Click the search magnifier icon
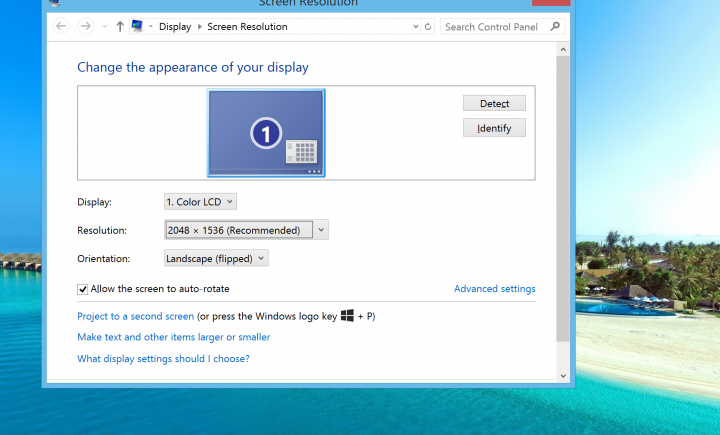 point(555,26)
